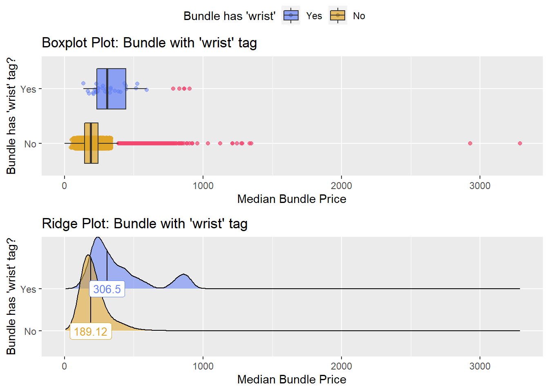Viewport: 549px width, 392px height.
Task: Click the 3000 tick label on boxplot axis
Action: click(480, 186)
